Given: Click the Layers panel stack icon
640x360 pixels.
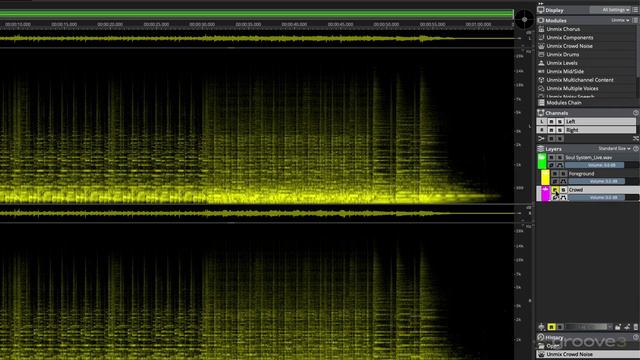Looking at the screenshot, I should (541, 149).
